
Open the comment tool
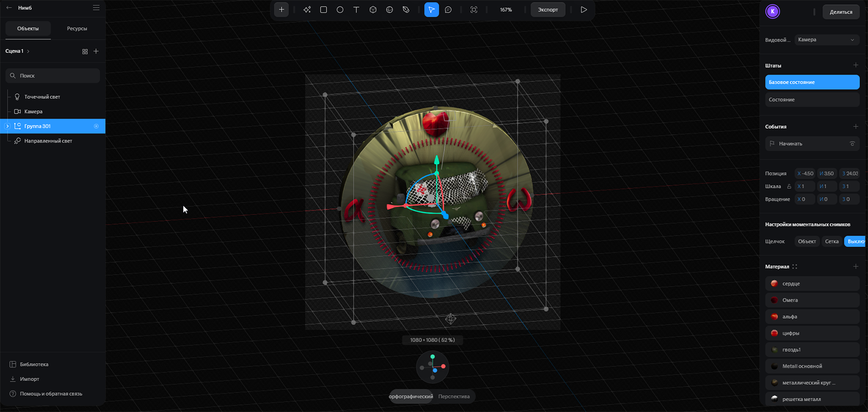pyautogui.click(x=448, y=10)
